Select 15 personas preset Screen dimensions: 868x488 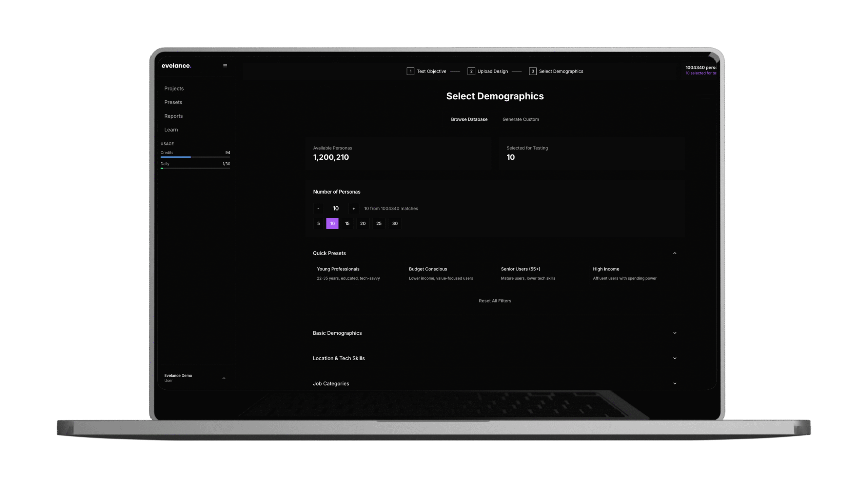[x=347, y=223]
